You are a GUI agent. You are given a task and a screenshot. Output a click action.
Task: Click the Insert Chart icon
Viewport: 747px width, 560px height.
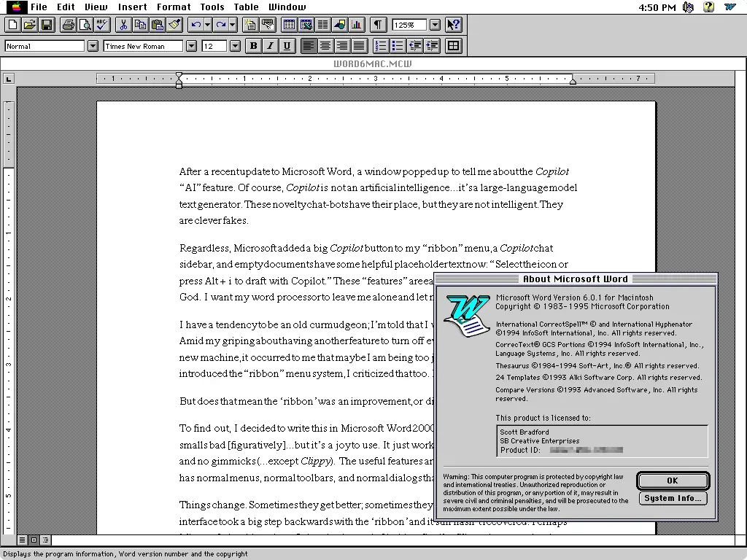pos(356,25)
